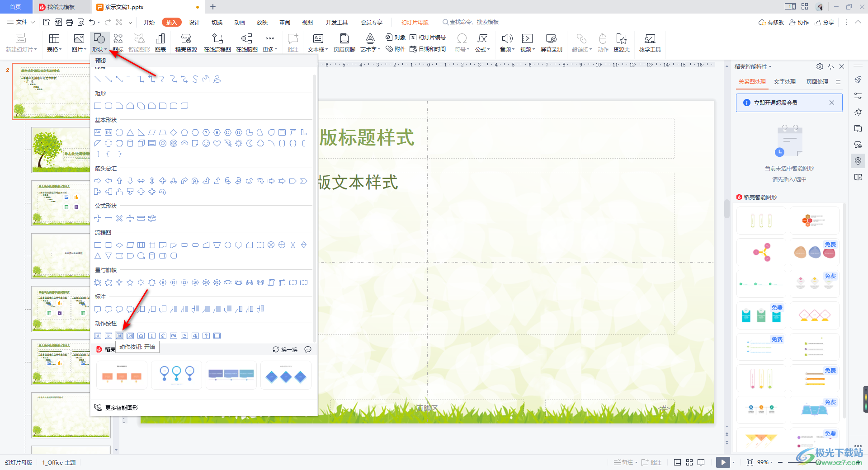The width and height of the screenshot is (868, 470).
Task: Click zoom slider minus button
Action: point(780,462)
